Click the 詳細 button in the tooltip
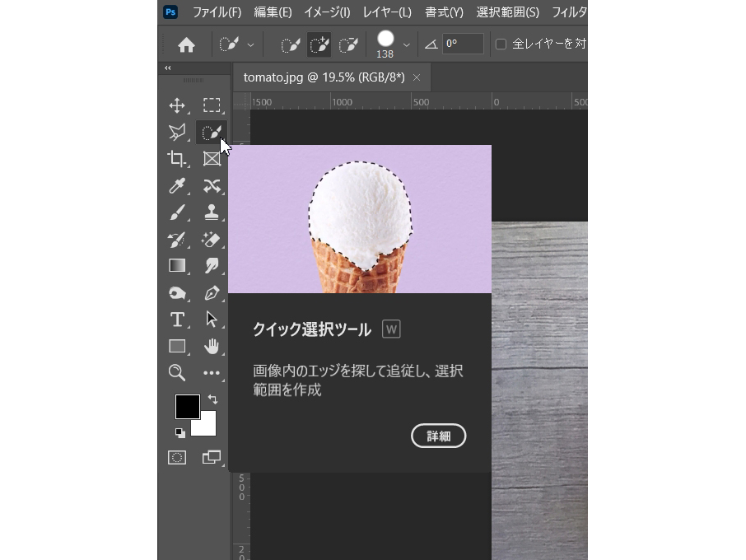The height and width of the screenshot is (560, 746). click(438, 436)
